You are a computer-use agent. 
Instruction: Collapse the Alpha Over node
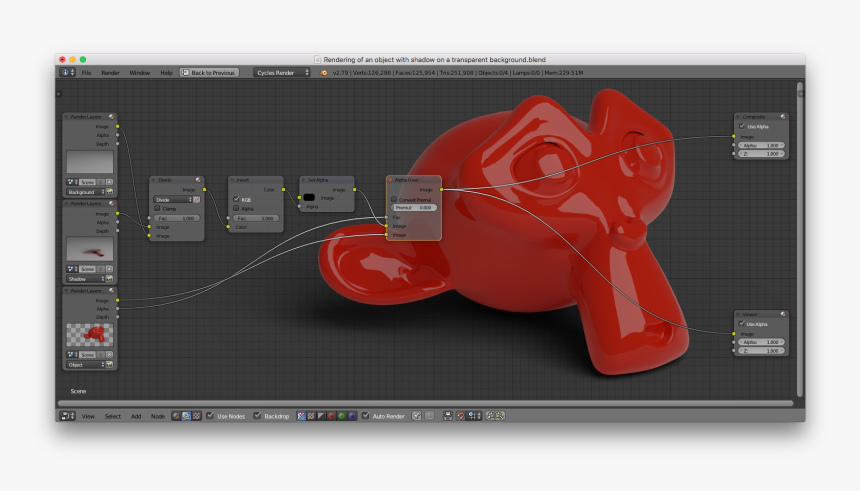click(x=391, y=180)
